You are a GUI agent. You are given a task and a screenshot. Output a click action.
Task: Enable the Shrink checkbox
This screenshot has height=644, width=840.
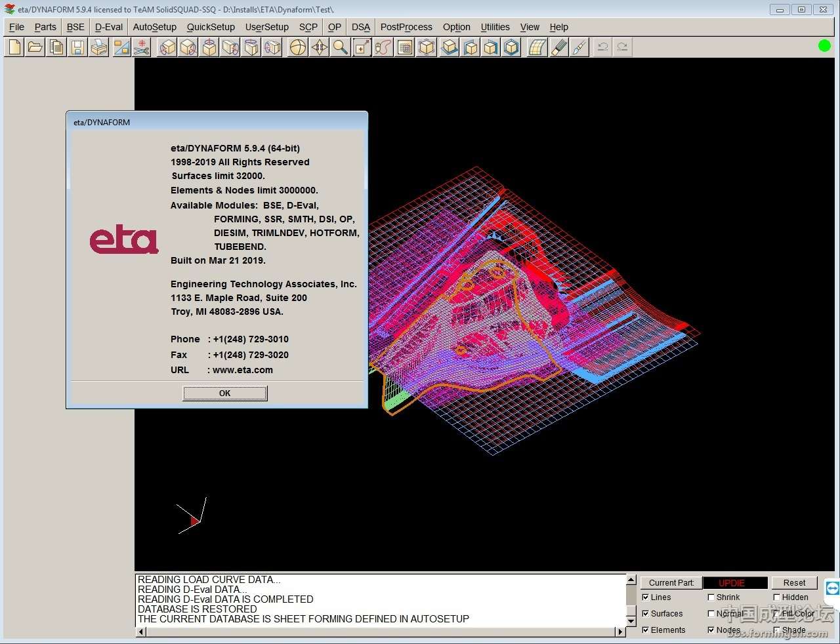point(711,597)
